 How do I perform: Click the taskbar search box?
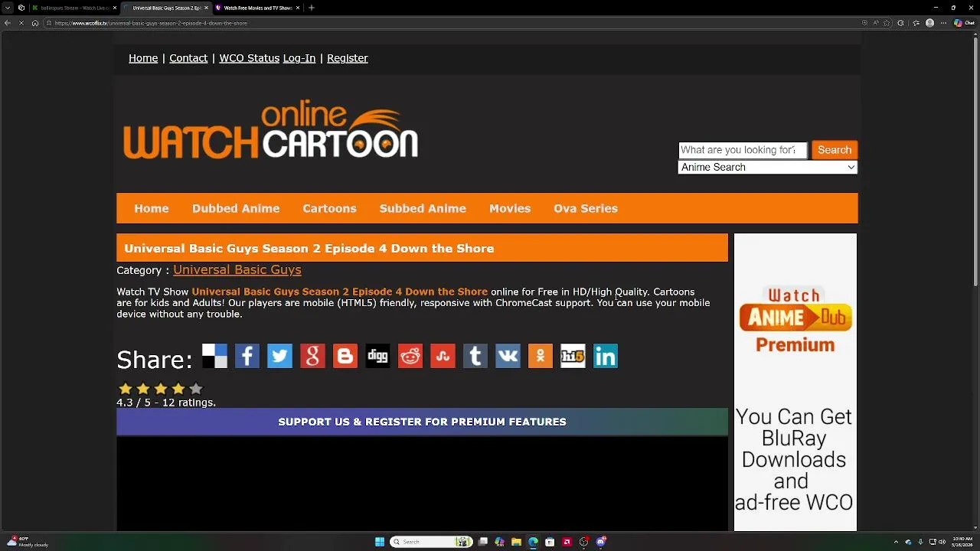click(430, 542)
